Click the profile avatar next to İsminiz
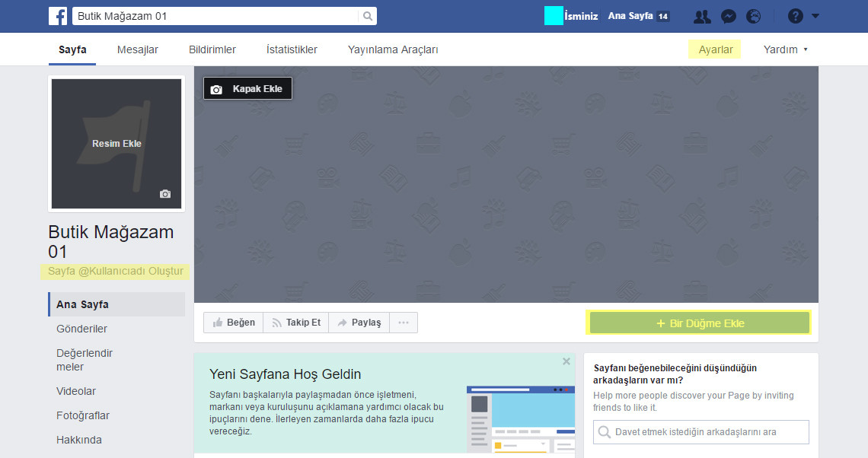The image size is (868, 458). coord(554,16)
